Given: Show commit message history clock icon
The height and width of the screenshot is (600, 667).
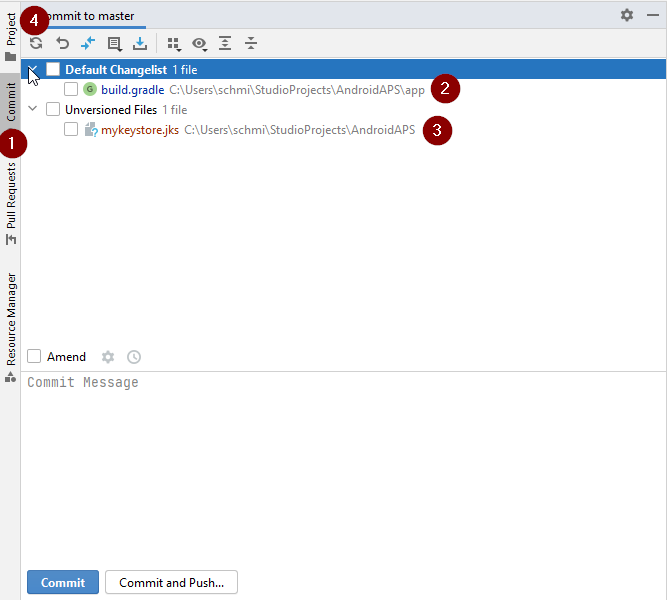Looking at the screenshot, I should (134, 357).
